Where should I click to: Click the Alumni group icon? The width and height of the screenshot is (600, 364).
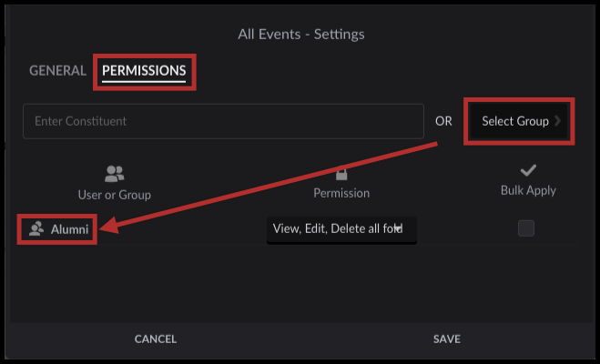tap(36, 228)
